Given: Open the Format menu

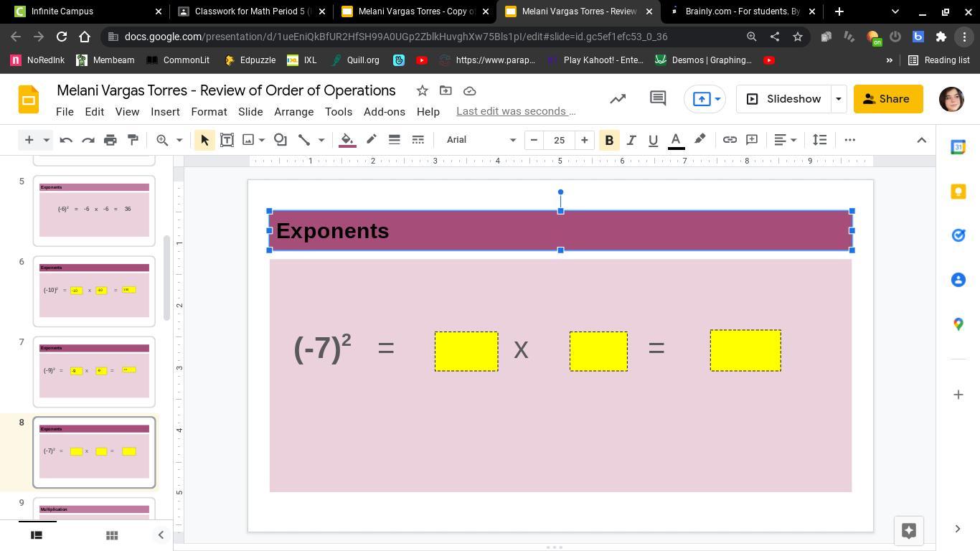Looking at the screenshot, I should (x=209, y=112).
